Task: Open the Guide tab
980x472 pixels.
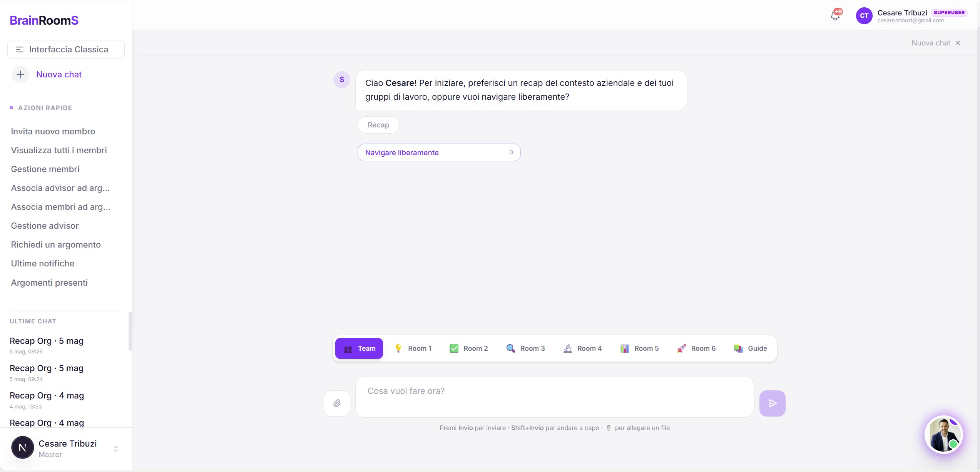Action: point(751,348)
